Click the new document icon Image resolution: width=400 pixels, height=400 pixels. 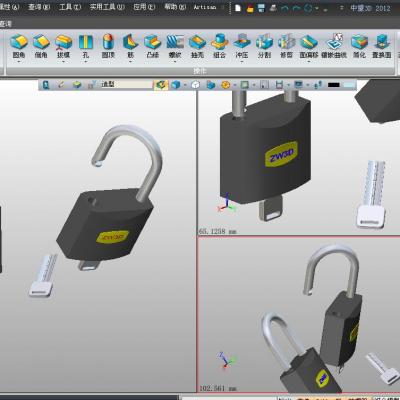[238, 8]
